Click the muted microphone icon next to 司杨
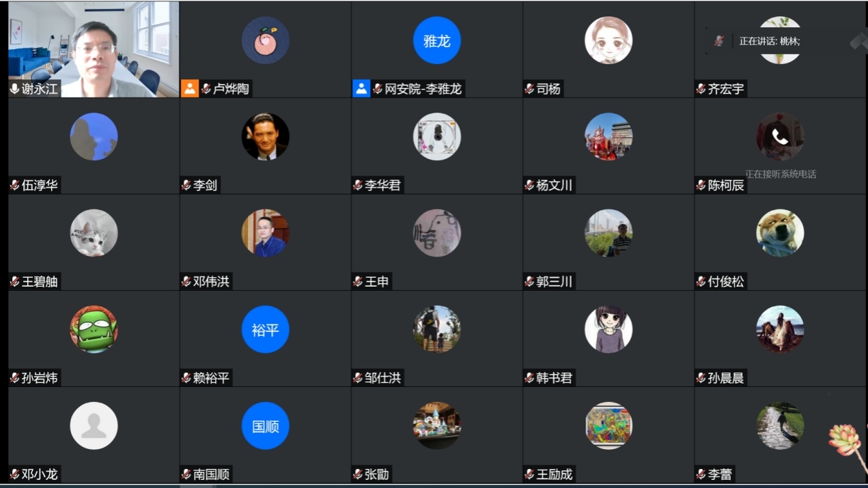This screenshot has width=868, height=488. click(529, 89)
